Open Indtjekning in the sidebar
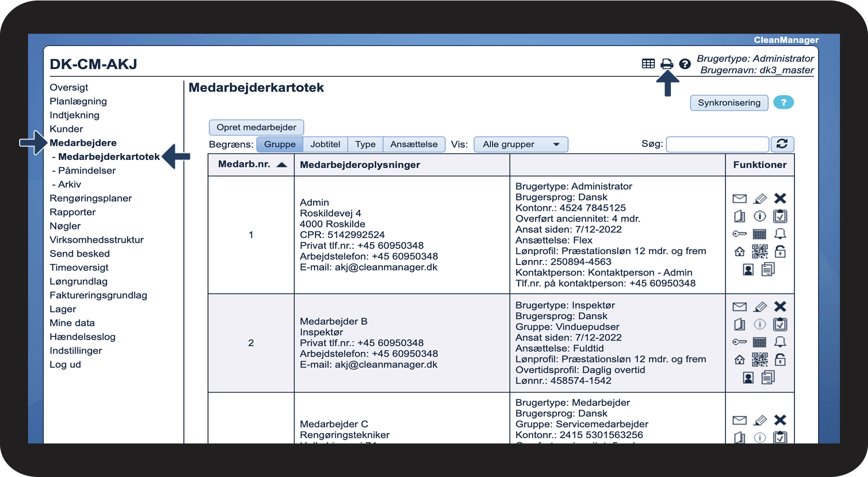868x477 pixels. pyautogui.click(x=74, y=115)
